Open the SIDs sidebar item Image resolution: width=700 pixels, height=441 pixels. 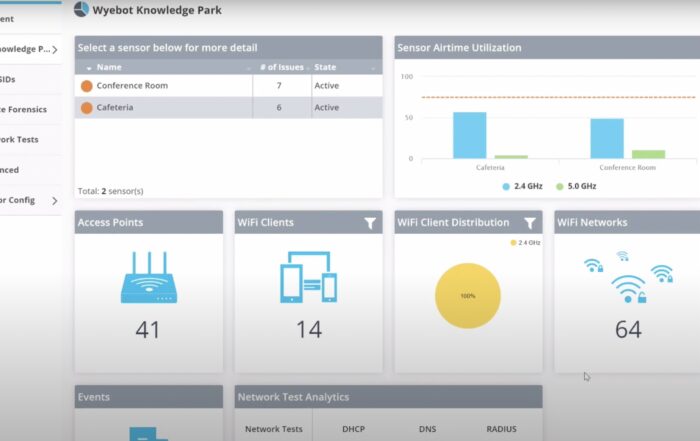(8, 79)
